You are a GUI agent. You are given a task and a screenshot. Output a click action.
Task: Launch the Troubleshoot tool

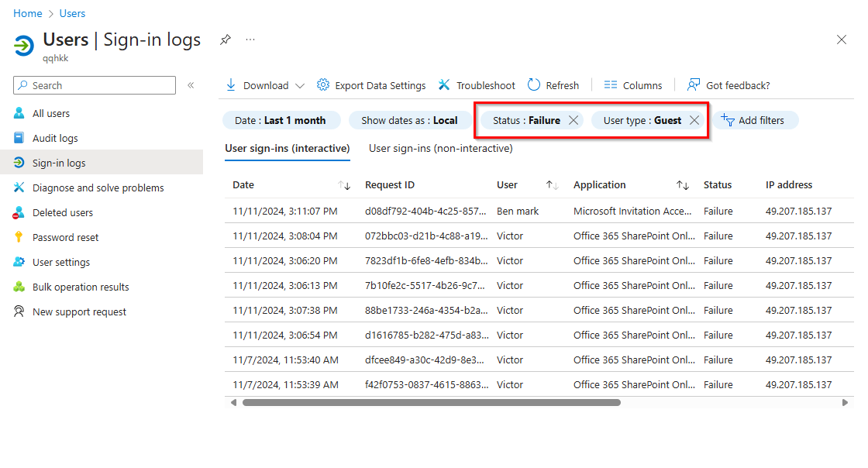tap(476, 85)
